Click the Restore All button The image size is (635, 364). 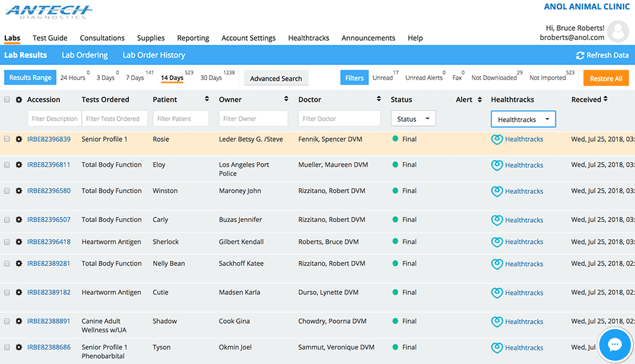[x=605, y=78]
